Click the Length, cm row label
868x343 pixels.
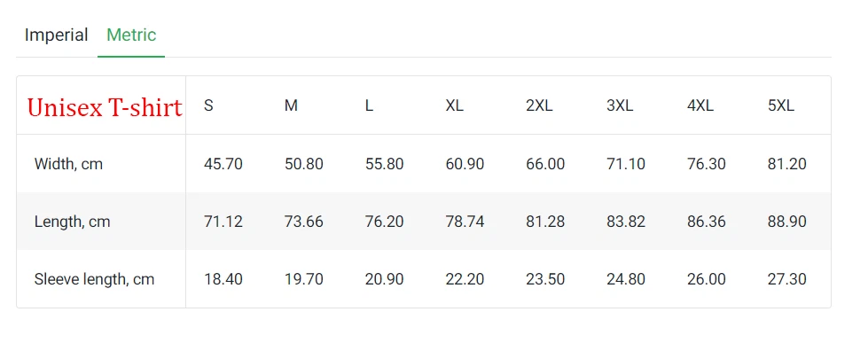pos(72,222)
